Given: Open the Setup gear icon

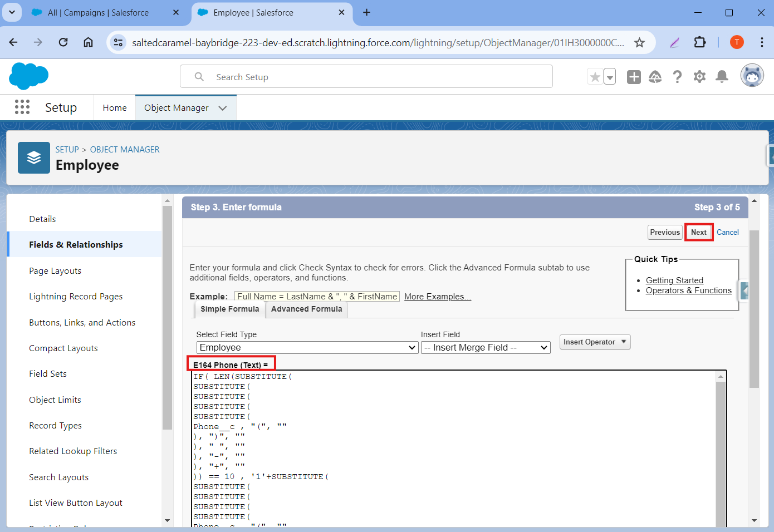Looking at the screenshot, I should click(x=700, y=77).
